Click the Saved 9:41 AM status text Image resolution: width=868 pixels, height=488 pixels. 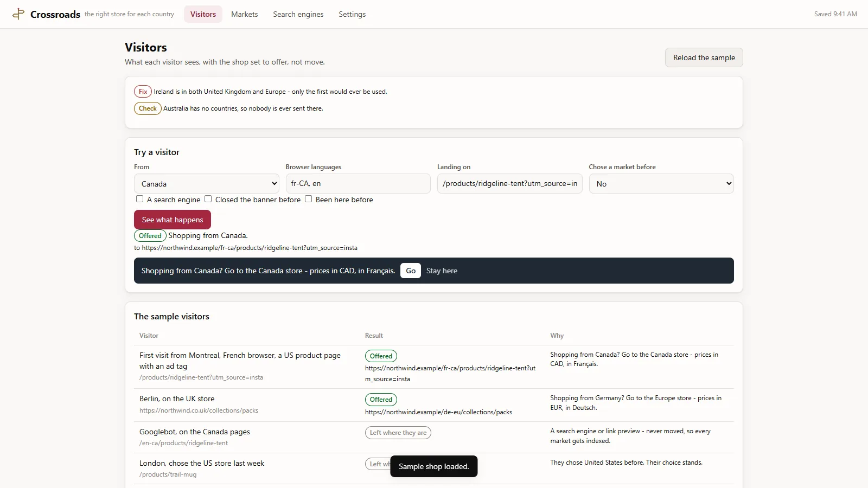835,14
